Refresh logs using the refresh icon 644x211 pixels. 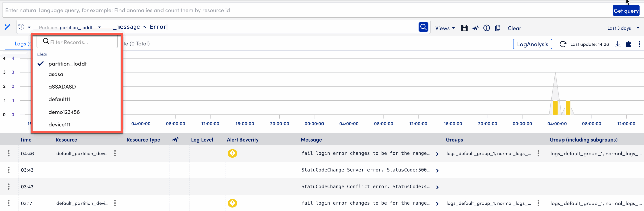563,44
